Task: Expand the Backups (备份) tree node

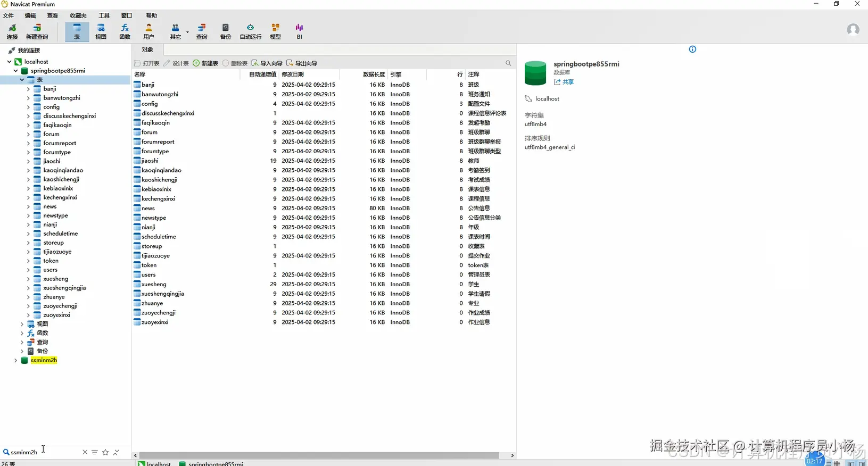Action: coord(22,351)
